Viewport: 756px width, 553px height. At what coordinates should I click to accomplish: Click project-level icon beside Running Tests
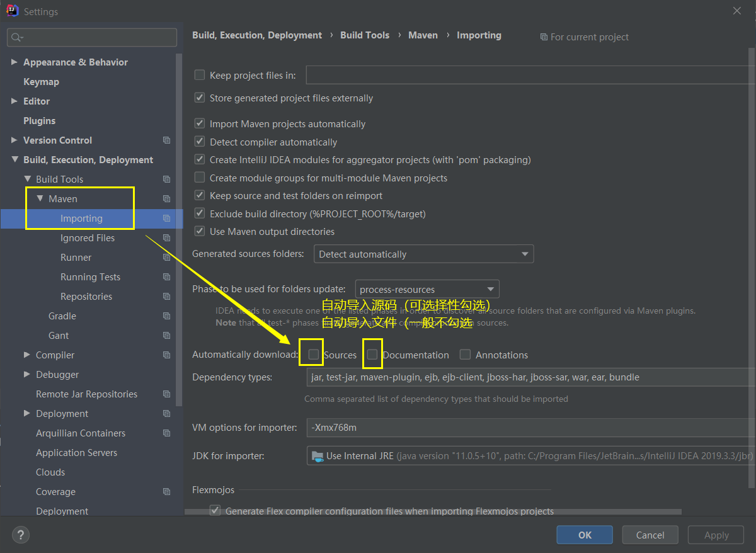coord(166,277)
